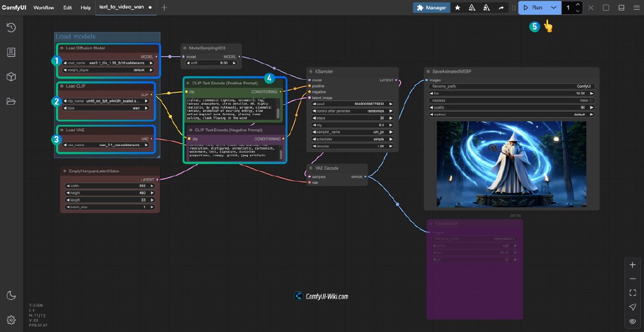Viewport: 644px width, 332px height.
Task: Toggle dark theme using the moon icon
Action: (11, 295)
